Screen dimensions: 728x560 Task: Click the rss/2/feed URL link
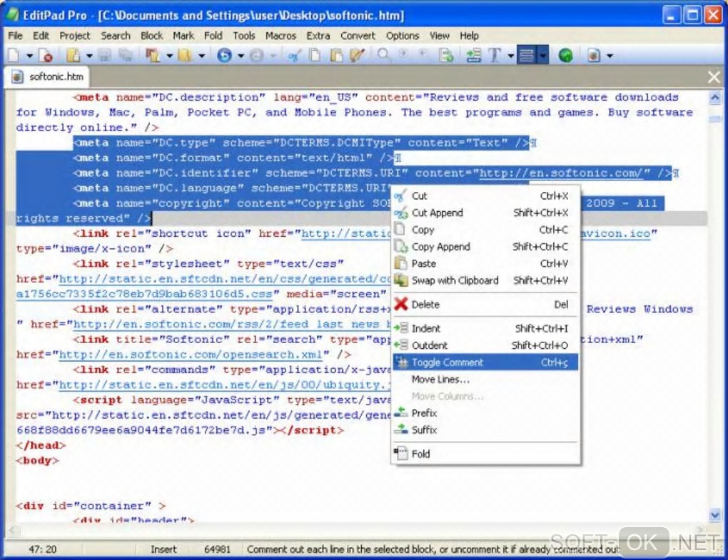click(x=232, y=325)
